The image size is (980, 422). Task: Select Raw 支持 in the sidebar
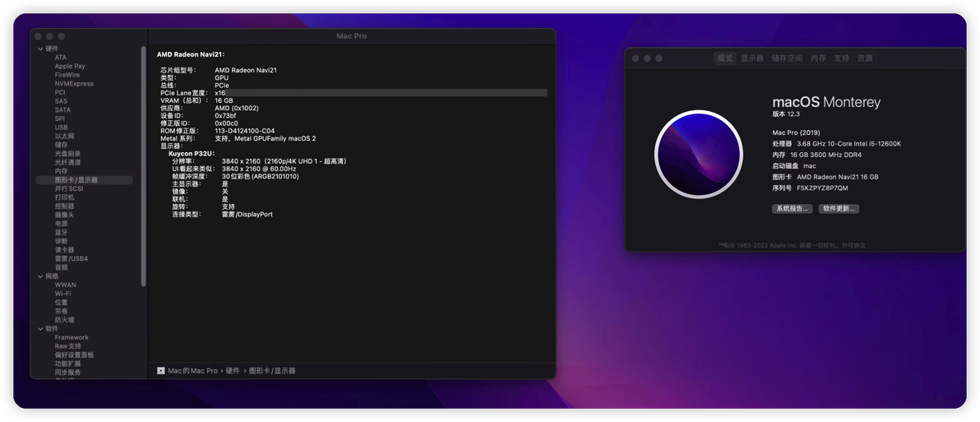68,346
